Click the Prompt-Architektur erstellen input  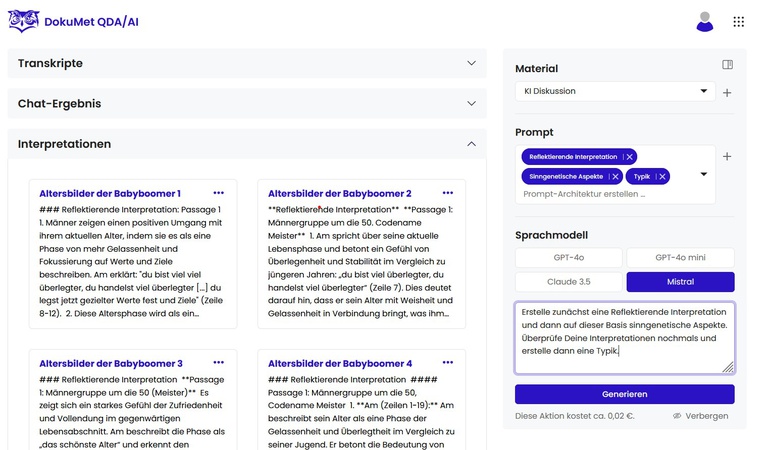click(x=584, y=194)
